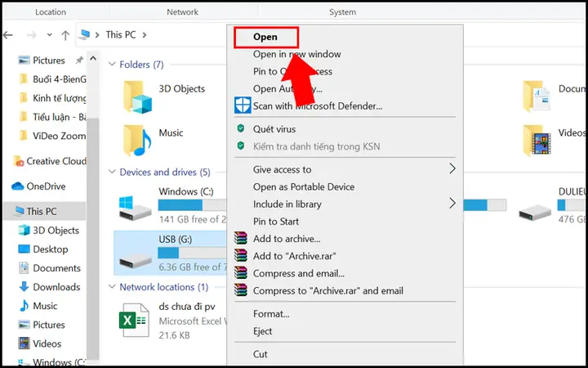Select the Documents folder icon at right
This screenshot has width=588, height=368.
[x=537, y=96]
